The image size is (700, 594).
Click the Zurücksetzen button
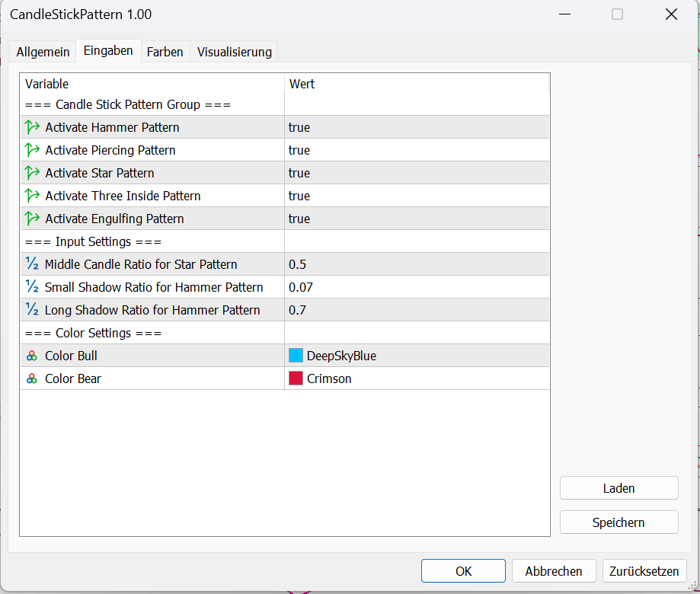(644, 570)
